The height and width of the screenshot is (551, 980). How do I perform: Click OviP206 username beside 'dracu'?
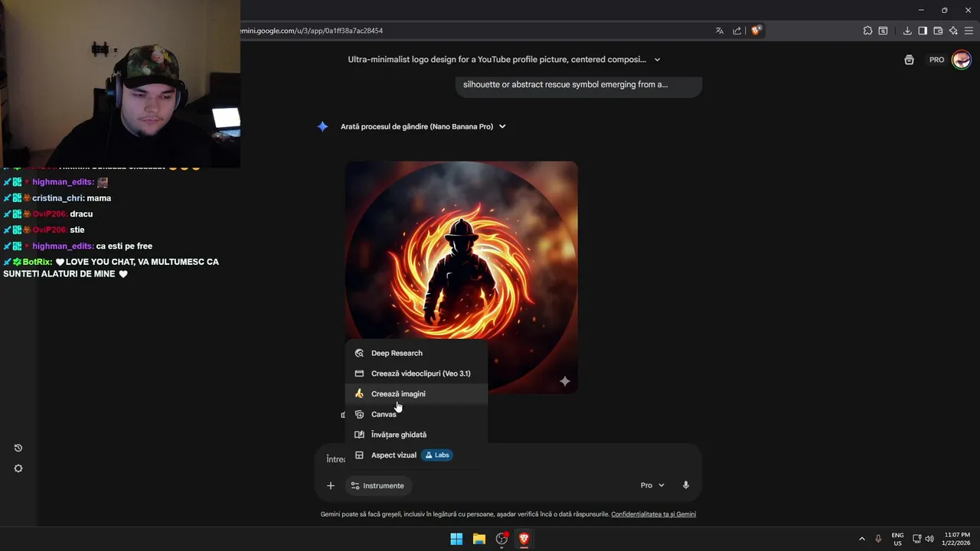point(50,214)
